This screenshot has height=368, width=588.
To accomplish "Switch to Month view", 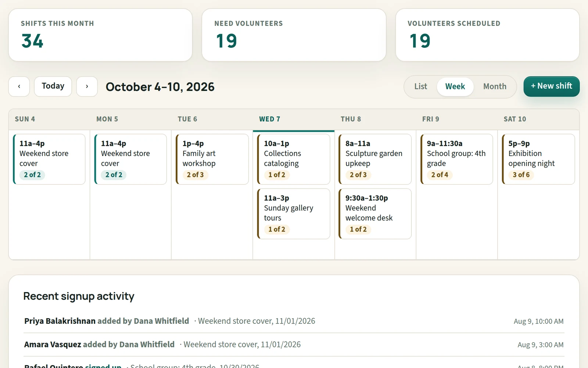I will (495, 86).
